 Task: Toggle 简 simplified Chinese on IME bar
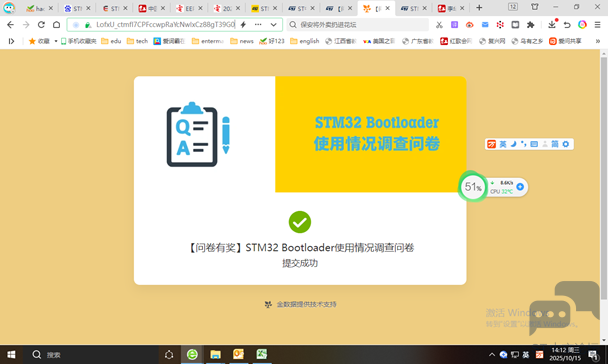555,144
